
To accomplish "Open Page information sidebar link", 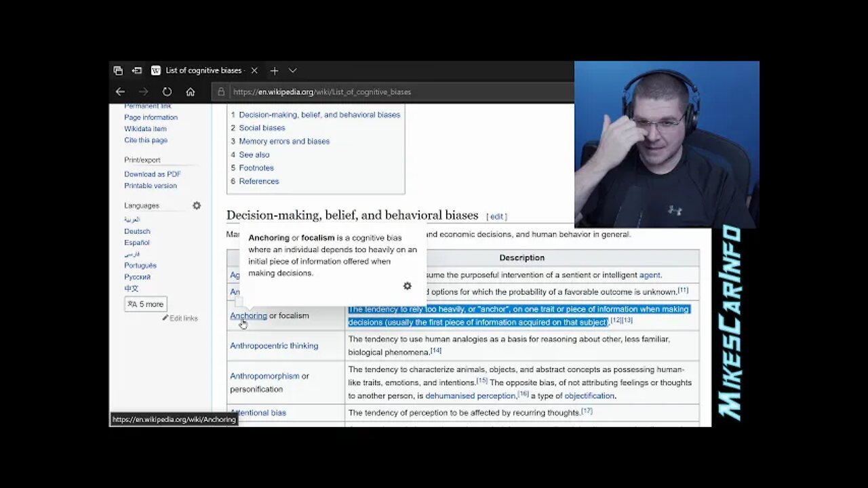I will [x=151, y=117].
